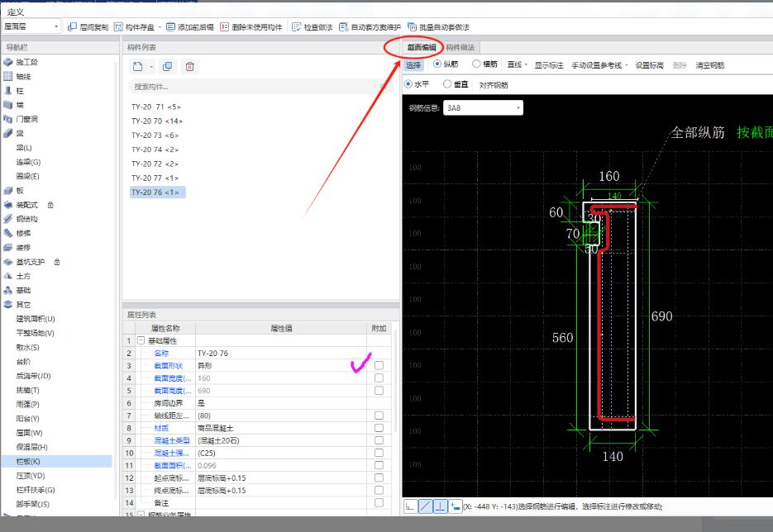This screenshot has height=532, width=773.
Task: Click the 检查做法 check method icon
Action: coord(296,26)
